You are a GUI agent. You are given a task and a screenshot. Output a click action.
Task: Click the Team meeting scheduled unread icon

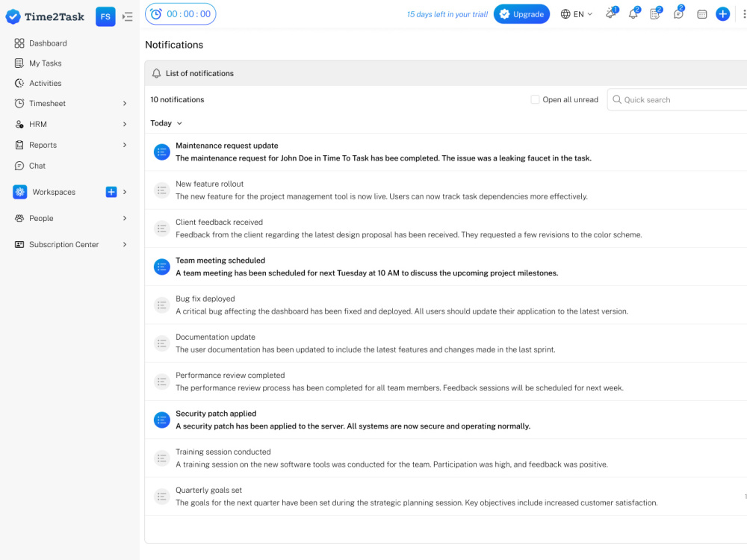162,267
